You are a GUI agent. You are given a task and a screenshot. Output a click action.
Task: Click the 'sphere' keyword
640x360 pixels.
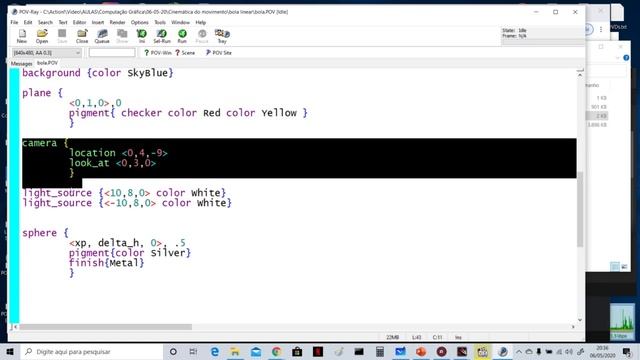click(39, 233)
